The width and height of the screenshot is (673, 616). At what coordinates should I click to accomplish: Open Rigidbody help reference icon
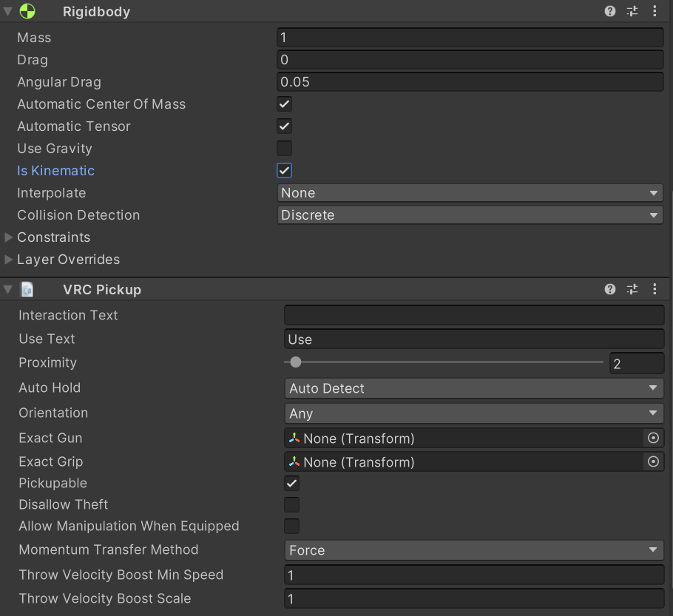point(610,11)
